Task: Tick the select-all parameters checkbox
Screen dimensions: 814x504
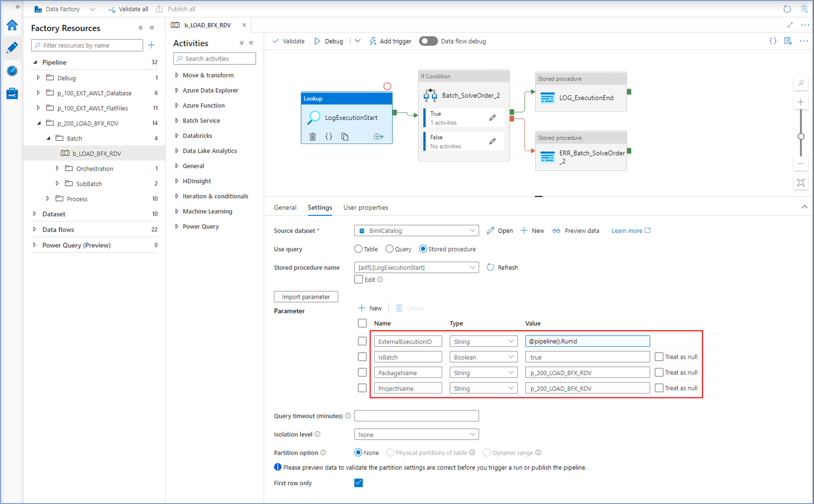Action: click(x=362, y=323)
